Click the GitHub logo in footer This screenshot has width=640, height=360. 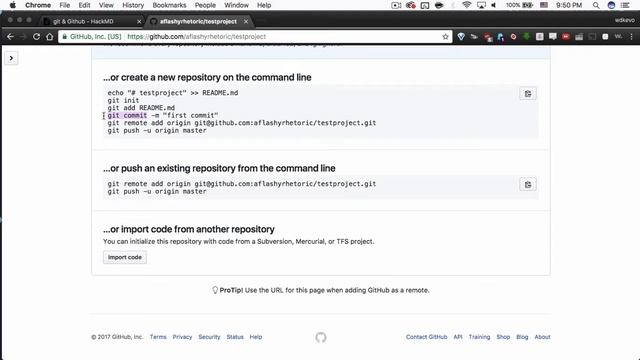321,337
